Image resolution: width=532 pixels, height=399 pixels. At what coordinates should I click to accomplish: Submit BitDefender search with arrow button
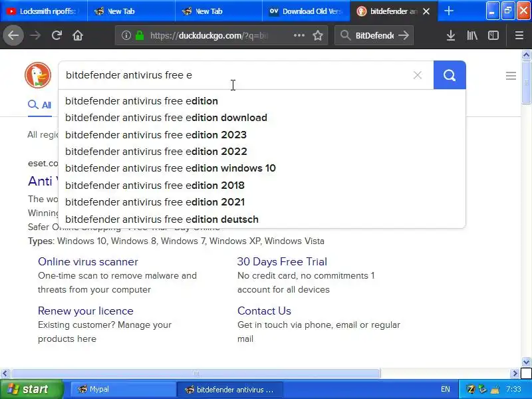404,35
